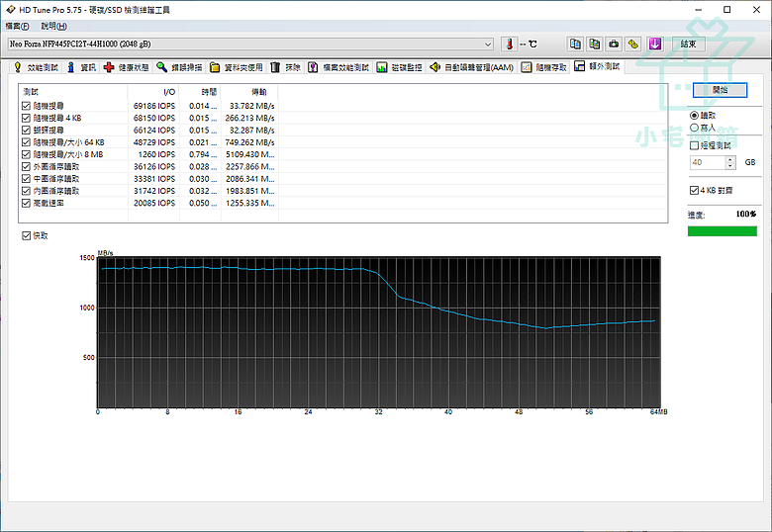The height and width of the screenshot is (532, 772).
Task: Click the 68150 IOPS cell
Action: pyautogui.click(x=154, y=118)
